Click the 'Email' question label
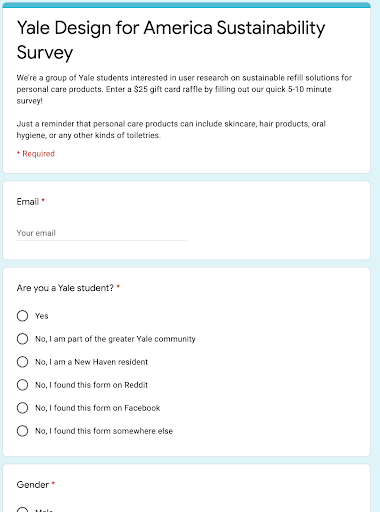This screenshot has height=512, width=380. 28,202
